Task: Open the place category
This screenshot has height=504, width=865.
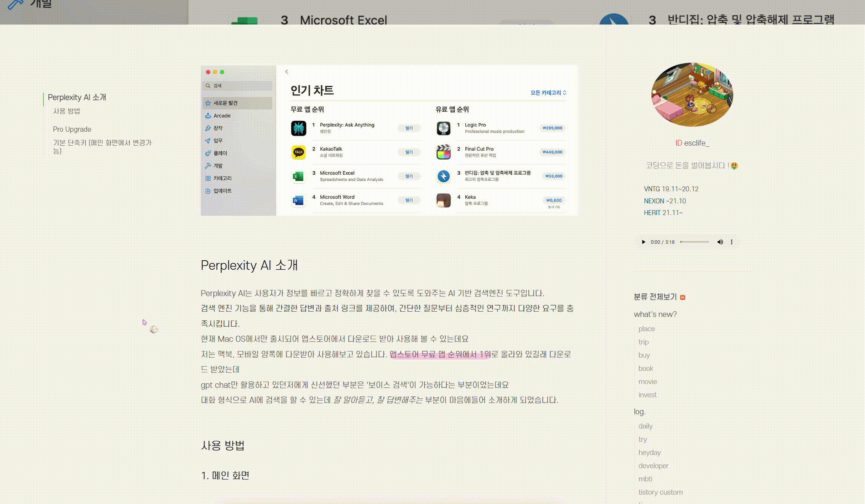Action: click(646, 329)
